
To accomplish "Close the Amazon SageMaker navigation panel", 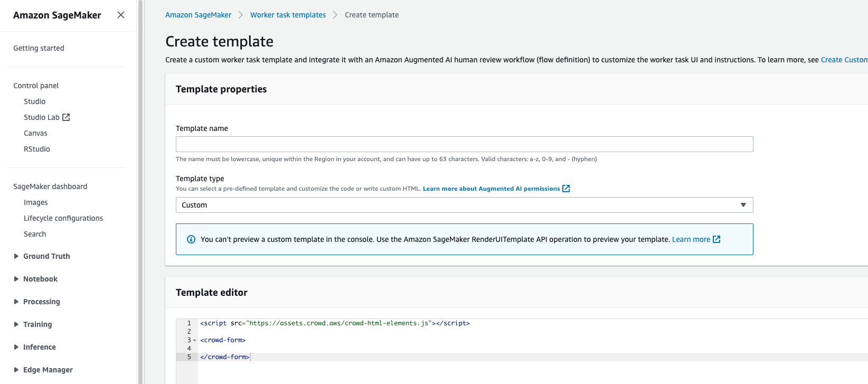I will click(x=121, y=15).
